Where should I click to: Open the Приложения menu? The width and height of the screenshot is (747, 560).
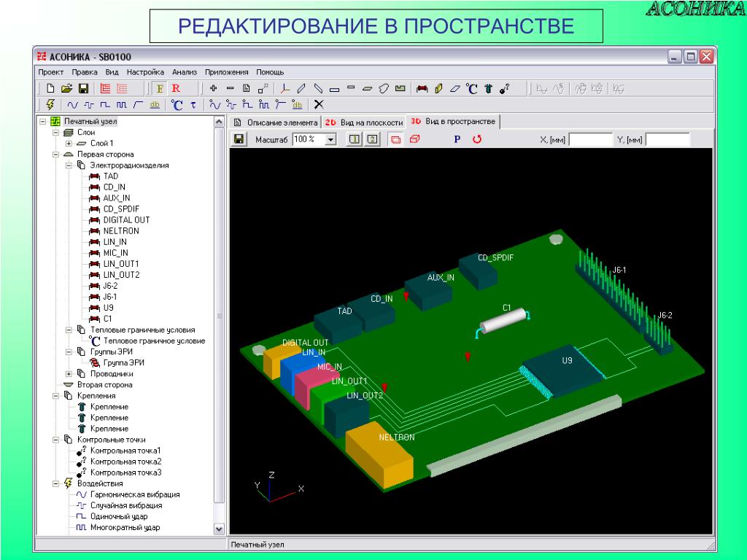click(x=227, y=72)
